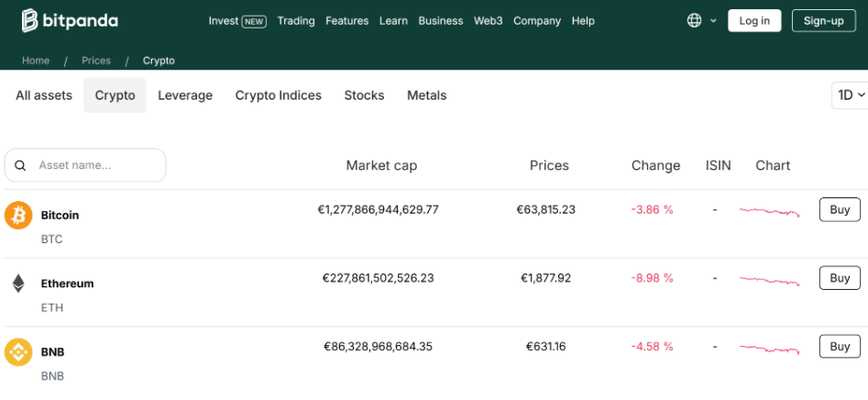Switch to the Metals tab

coord(427,95)
